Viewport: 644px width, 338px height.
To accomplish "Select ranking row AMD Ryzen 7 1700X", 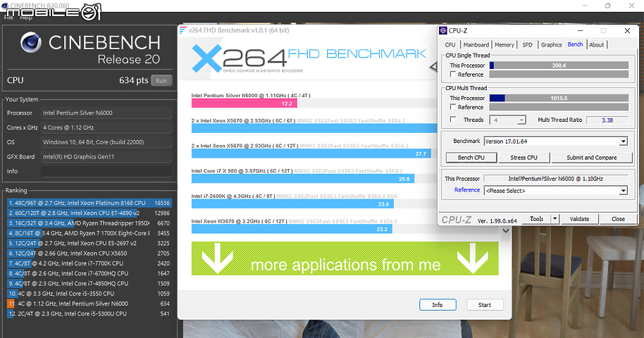I will 89,233.
